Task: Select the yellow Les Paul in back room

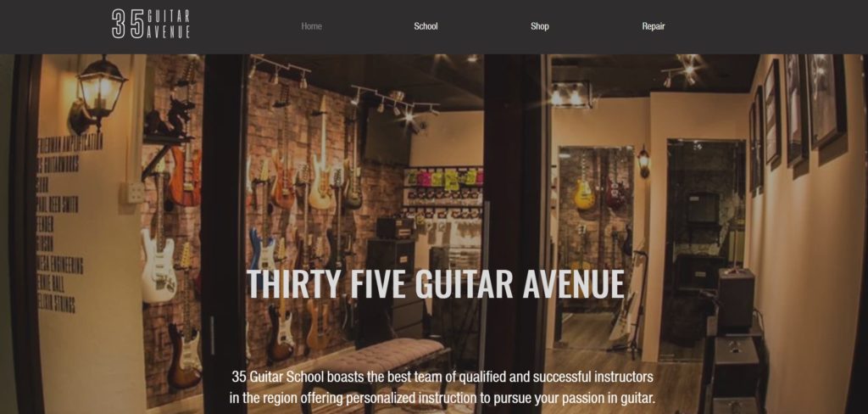Action: 584,186
